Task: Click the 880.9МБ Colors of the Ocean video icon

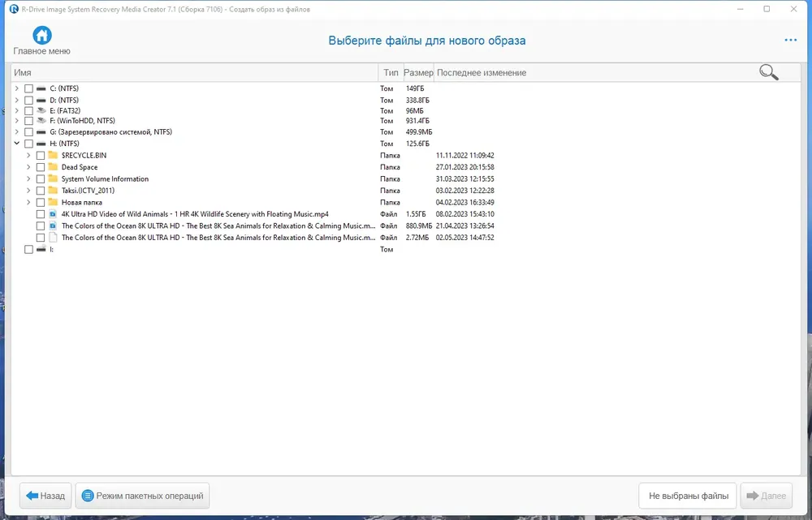Action: pos(53,226)
